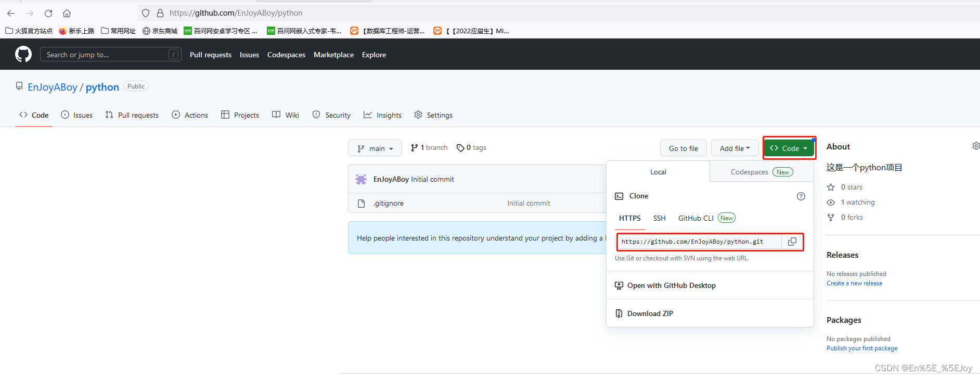Click the fork icon beside 0 forks
980x378 pixels.
point(831,217)
